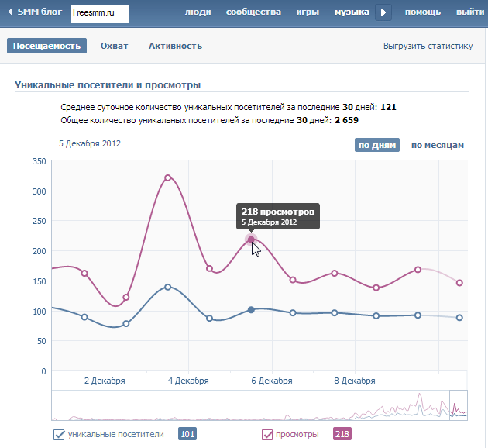Open the Активность tab
488x448 pixels.
pyautogui.click(x=175, y=46)
